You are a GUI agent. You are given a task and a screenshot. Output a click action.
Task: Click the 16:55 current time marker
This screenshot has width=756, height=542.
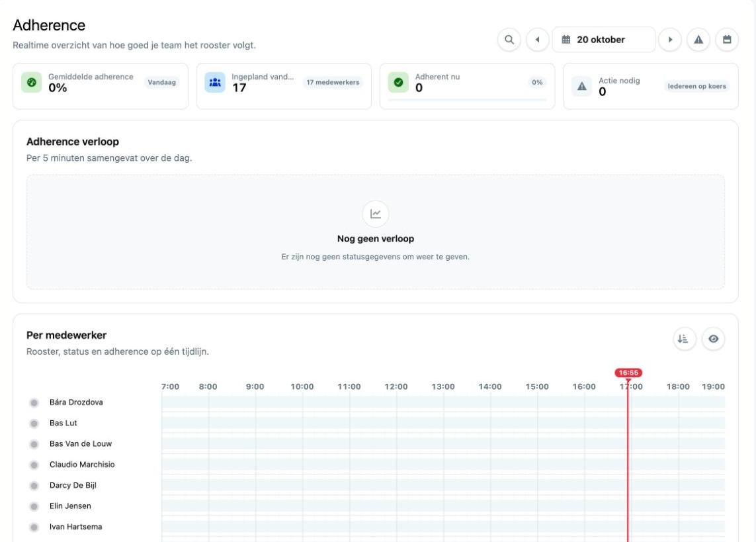[x=628, y=373]
